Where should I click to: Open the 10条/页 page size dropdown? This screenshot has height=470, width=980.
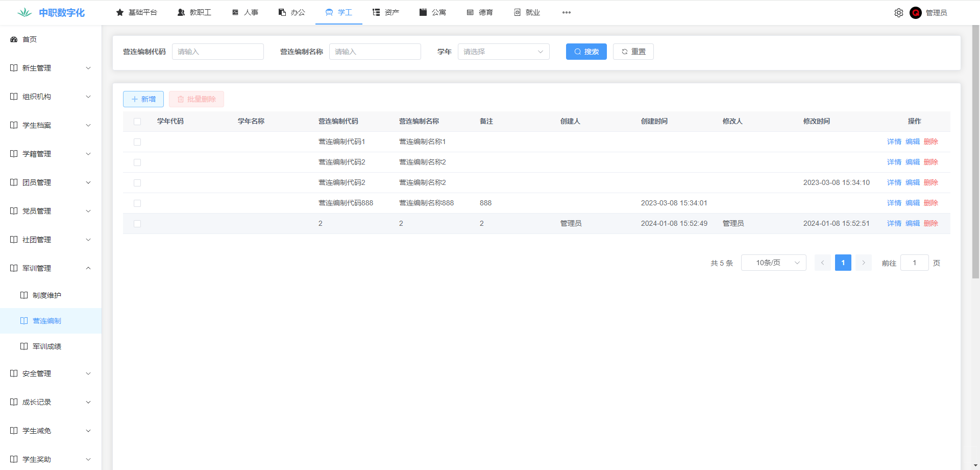pos(773,263)
